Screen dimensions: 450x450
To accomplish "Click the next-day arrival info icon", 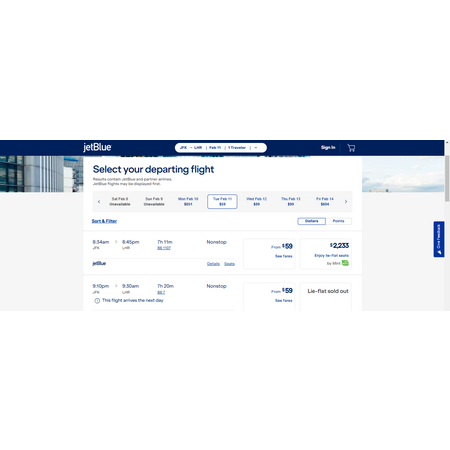I will [97, 301].
